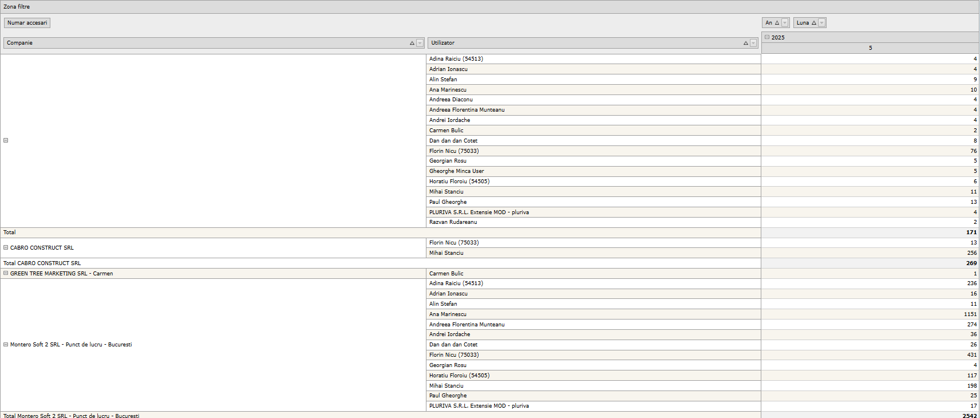The image size is (980, 418).
Task: Collapse the 2025 year column group
Action: coord(767,37)
